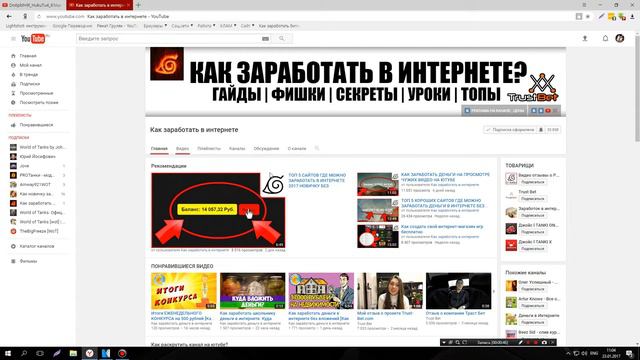Switch to the 'Главная' channel tab
The image size is (640, 360).
pyautogui.click(x=159, y=149)
